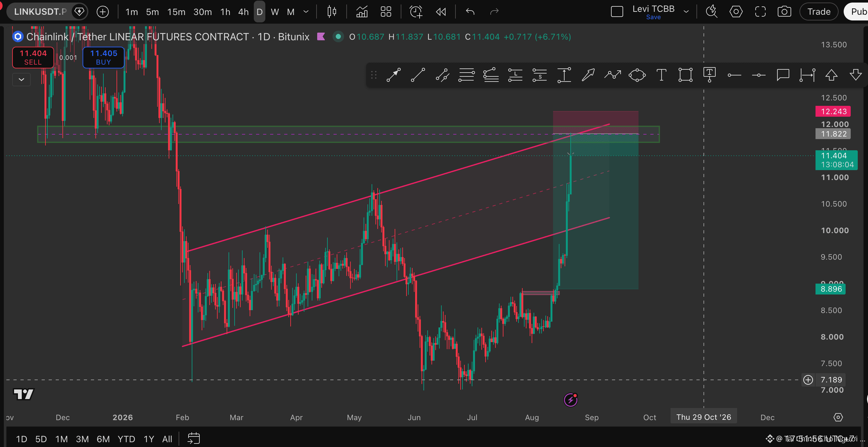868x447 pixels.
Task: Switch to the monthly M timeframe
Action: 291,12
